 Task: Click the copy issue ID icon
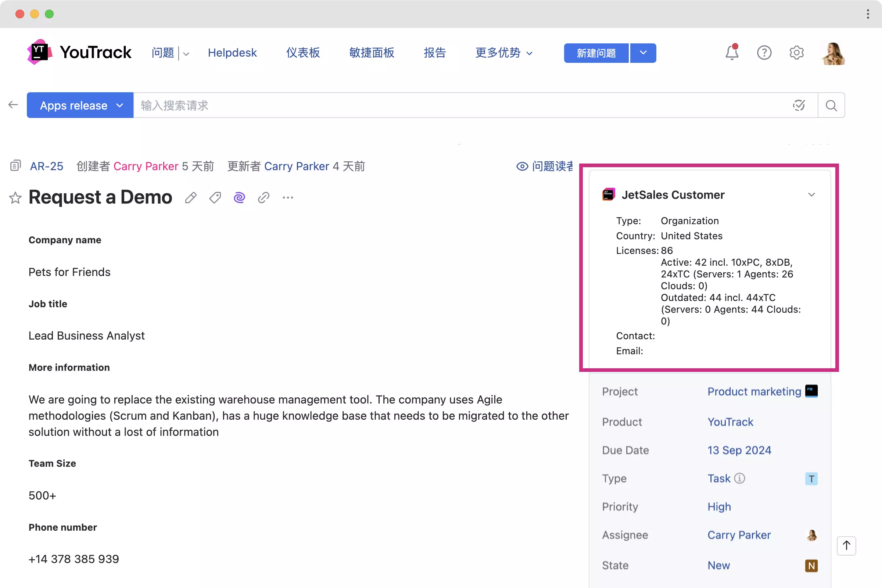15,166
